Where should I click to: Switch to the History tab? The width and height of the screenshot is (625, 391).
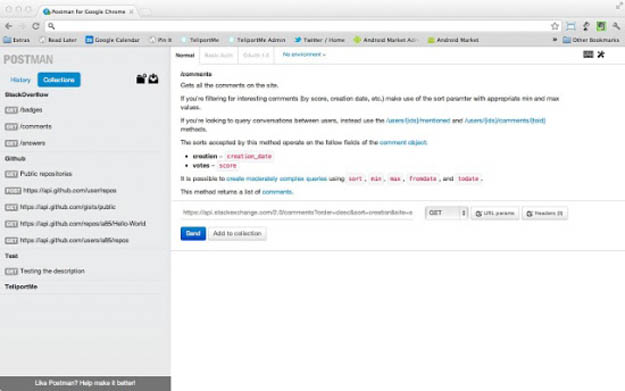coord(20,80)
